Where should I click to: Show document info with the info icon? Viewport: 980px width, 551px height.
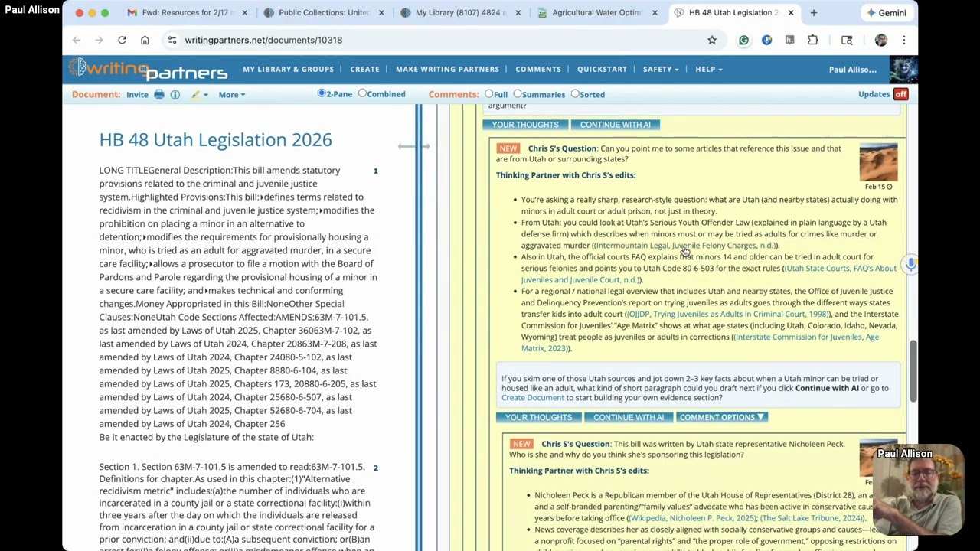(175, 94)
